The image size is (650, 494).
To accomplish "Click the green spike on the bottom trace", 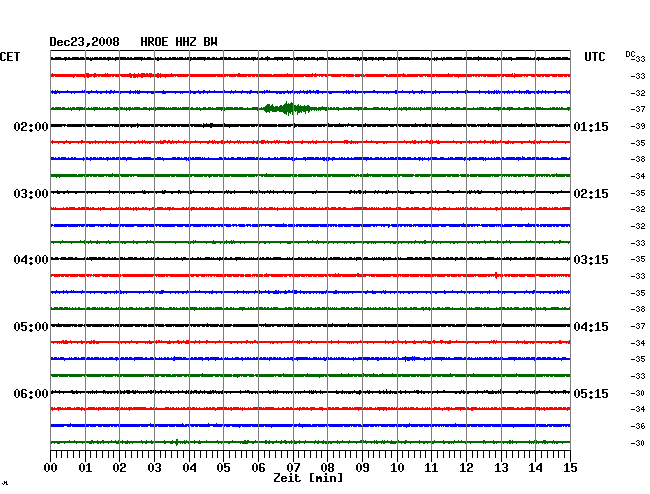I will pos(177,442).
